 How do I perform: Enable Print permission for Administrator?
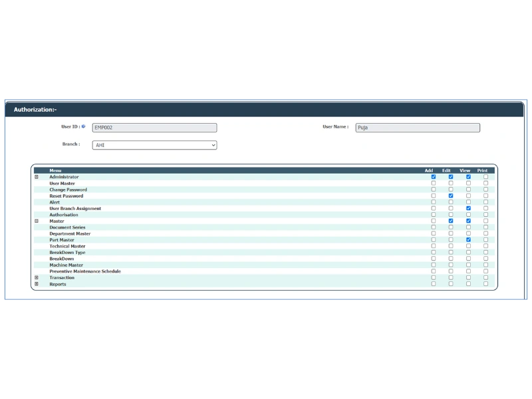pos(485,177)
